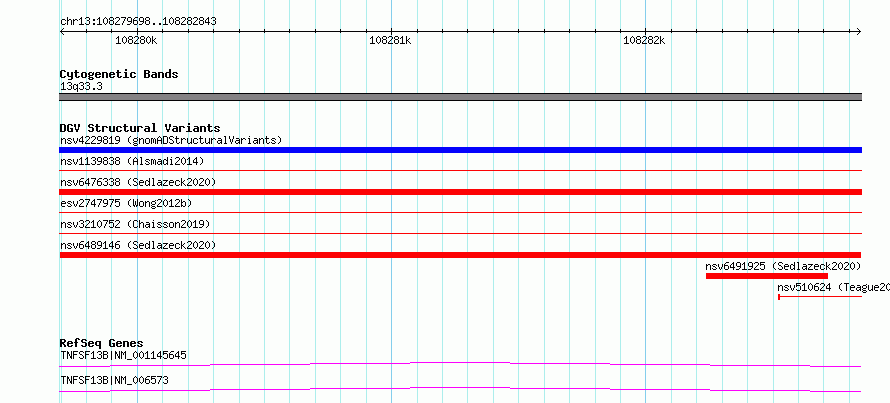Click the Cytogenetic Bands track heading

pos(119,74)
